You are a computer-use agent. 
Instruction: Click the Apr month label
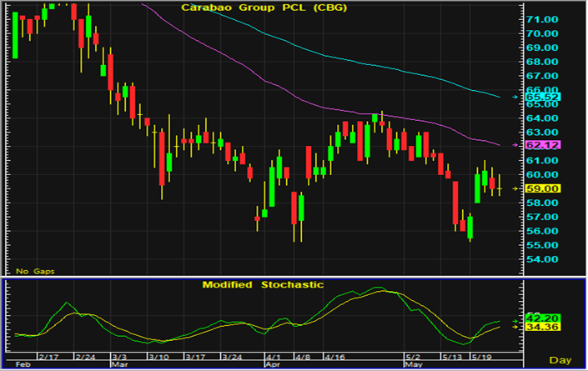(273, 364)
